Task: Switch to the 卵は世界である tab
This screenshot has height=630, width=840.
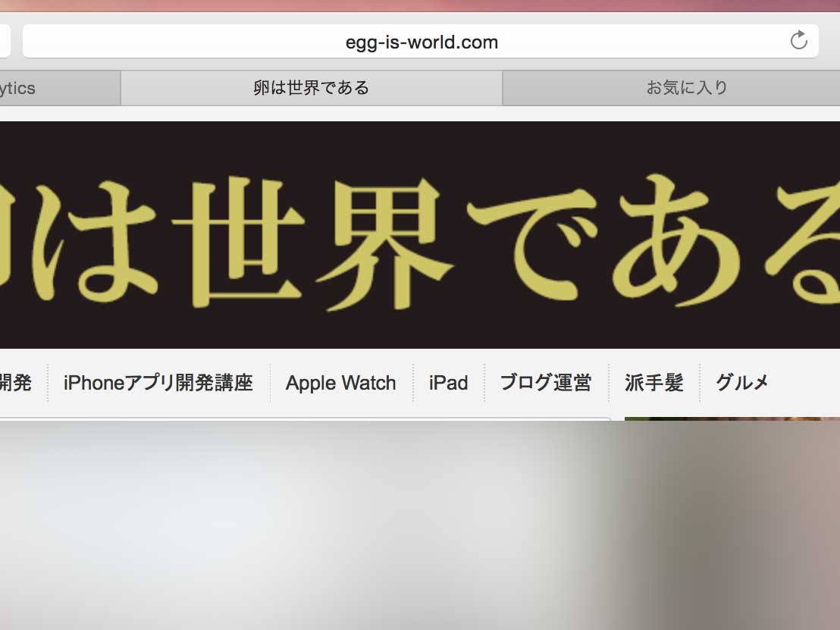Action: (312, 88)
